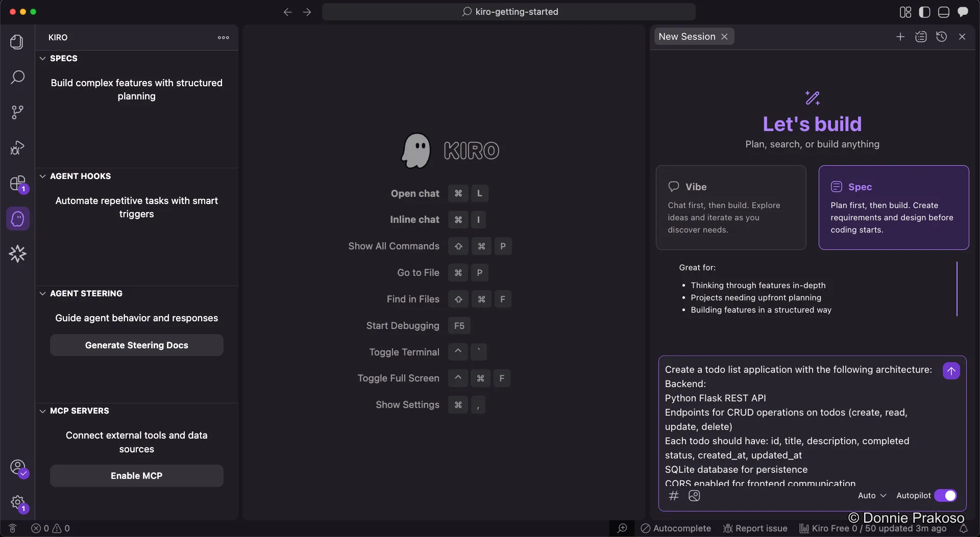The width and height of the screenshot is (980, 537).
Task: Select the Search icon in sidebar
Action: point(17,77)
